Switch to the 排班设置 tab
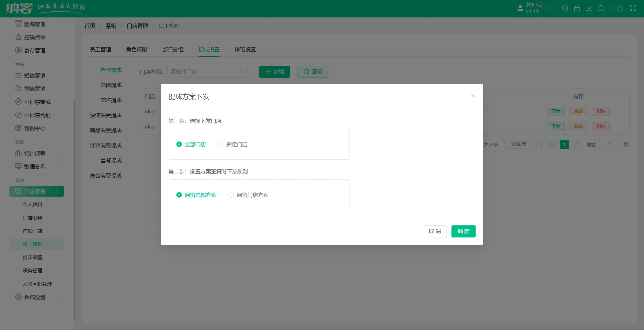 pos(245,49)
